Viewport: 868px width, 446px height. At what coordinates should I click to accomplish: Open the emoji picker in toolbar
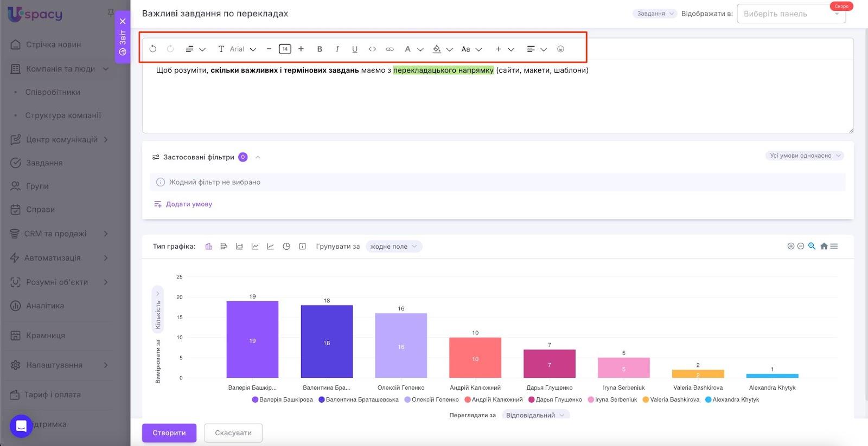[560, 49]
